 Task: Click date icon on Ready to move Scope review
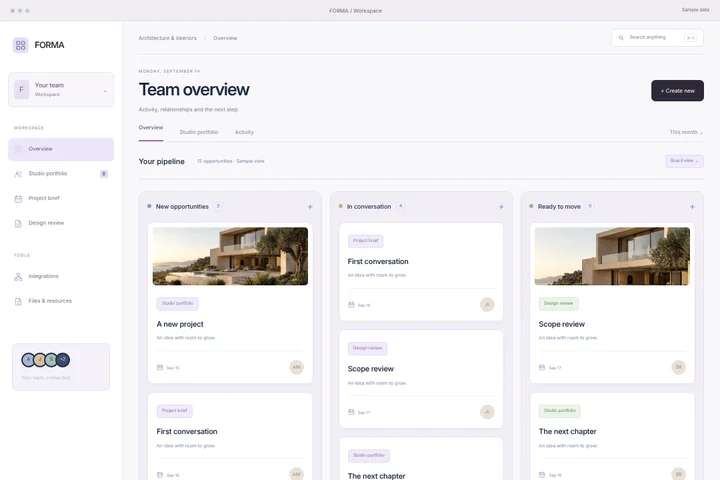pos(542,367)
